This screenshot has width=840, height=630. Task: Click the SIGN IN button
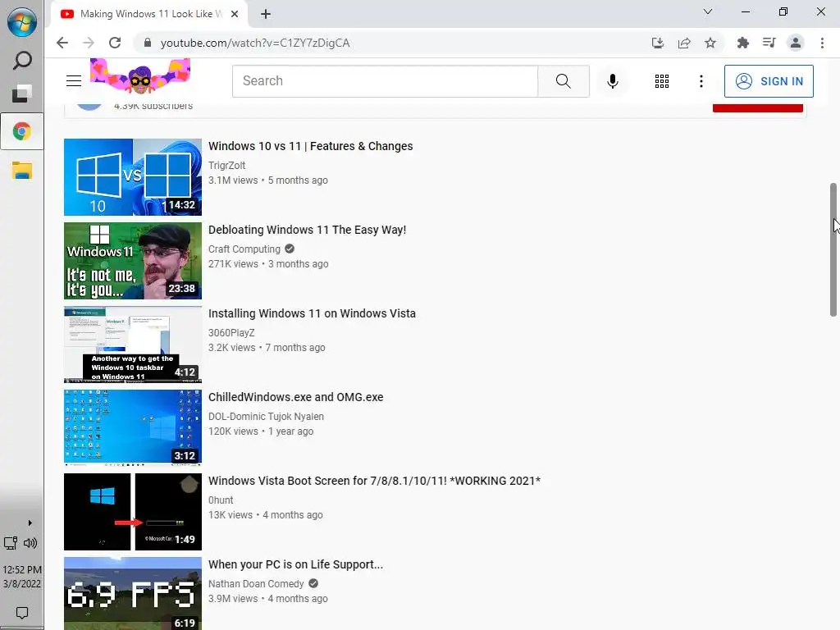pos(769,81)
